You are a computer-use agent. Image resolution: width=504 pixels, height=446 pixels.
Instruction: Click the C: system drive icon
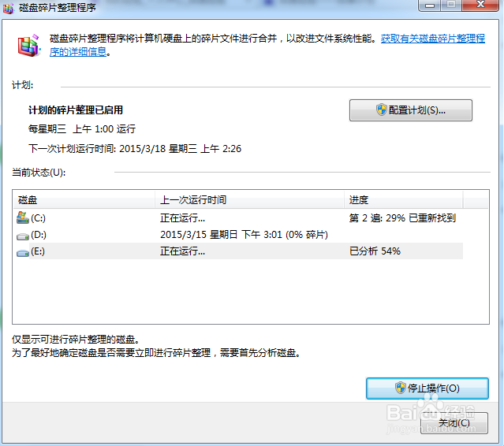click(x=23, y=218)
